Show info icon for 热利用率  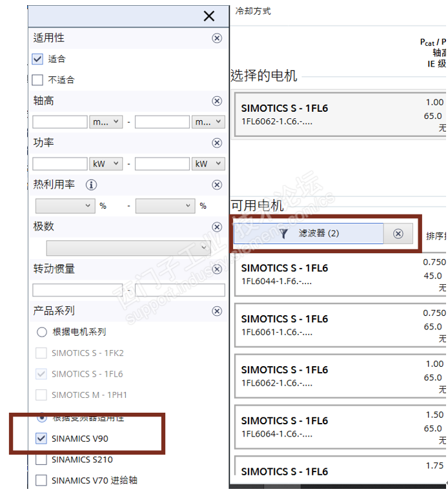click(x=91, y=185)
